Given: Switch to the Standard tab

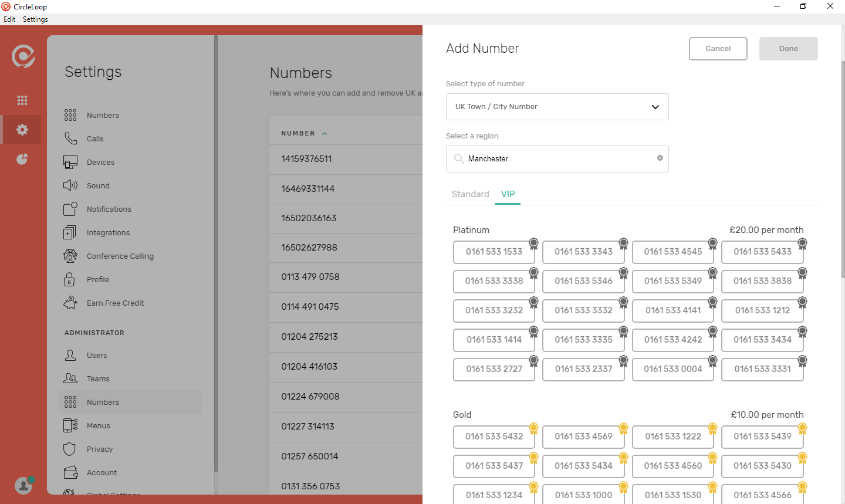Looking at the screenshot, I should click(470, 194).
